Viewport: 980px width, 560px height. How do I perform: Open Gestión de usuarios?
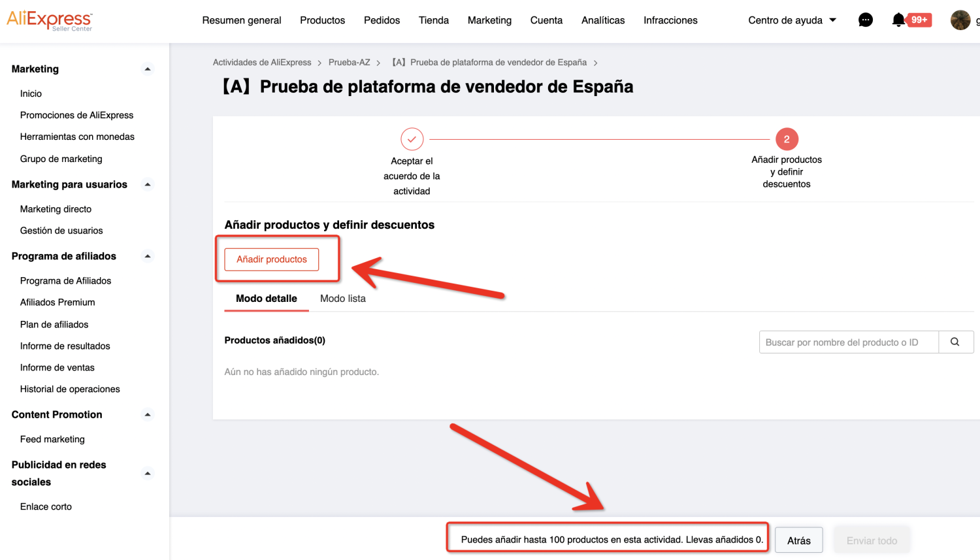point(61,231)
